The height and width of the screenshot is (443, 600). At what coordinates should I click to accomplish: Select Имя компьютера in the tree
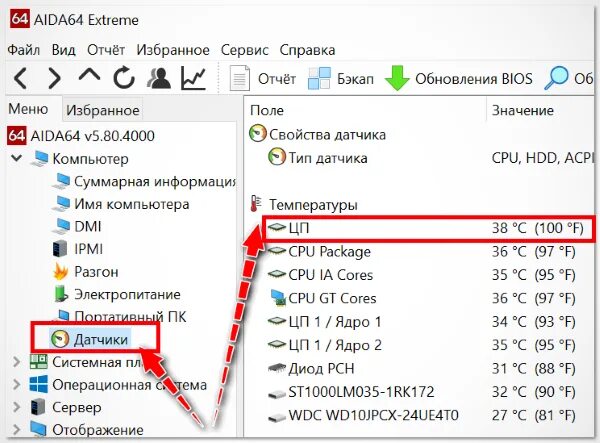(x=132, y=204)
